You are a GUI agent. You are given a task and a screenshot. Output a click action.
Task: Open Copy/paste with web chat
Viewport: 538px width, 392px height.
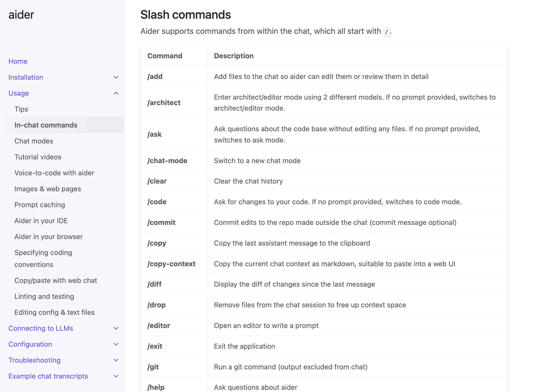[56, 280]
